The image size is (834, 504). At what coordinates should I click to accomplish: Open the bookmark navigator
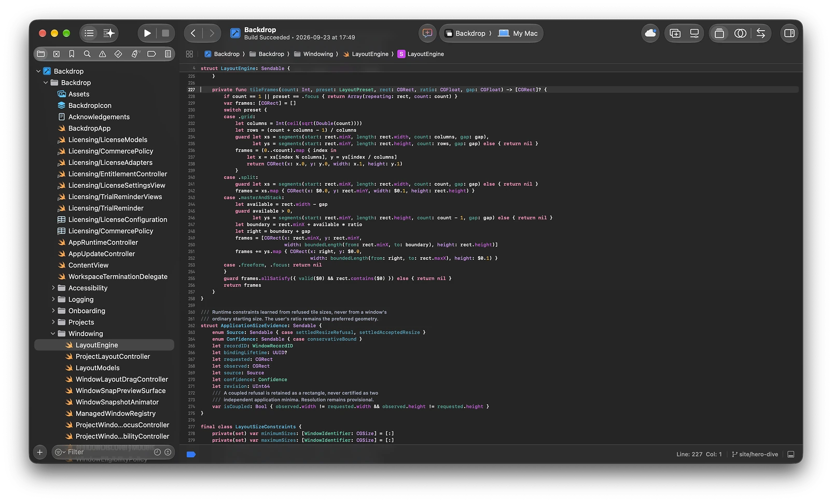tap(72, 54)
